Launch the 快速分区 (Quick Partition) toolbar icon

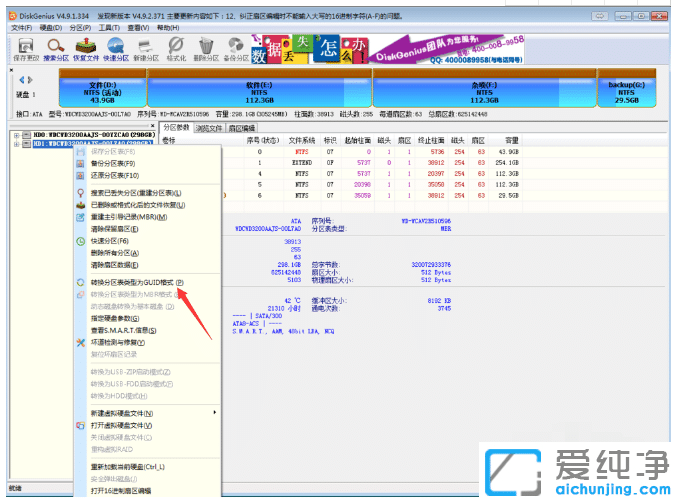(x=116, y=49)
